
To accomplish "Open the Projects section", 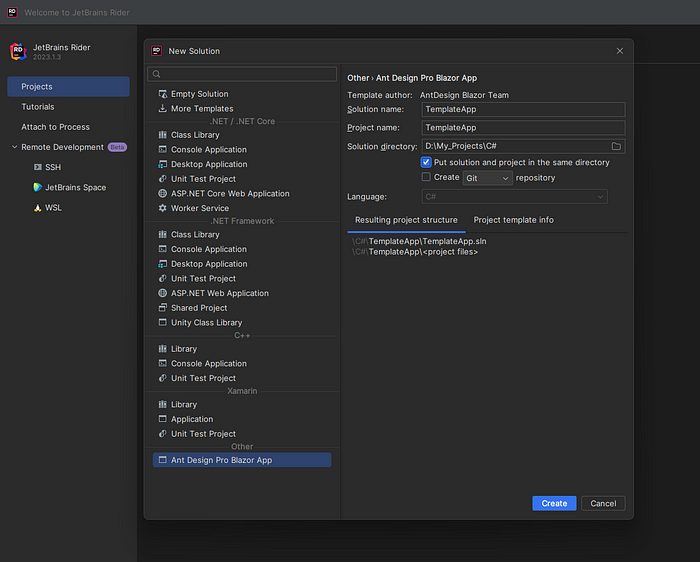I will [x=68, y=87].
